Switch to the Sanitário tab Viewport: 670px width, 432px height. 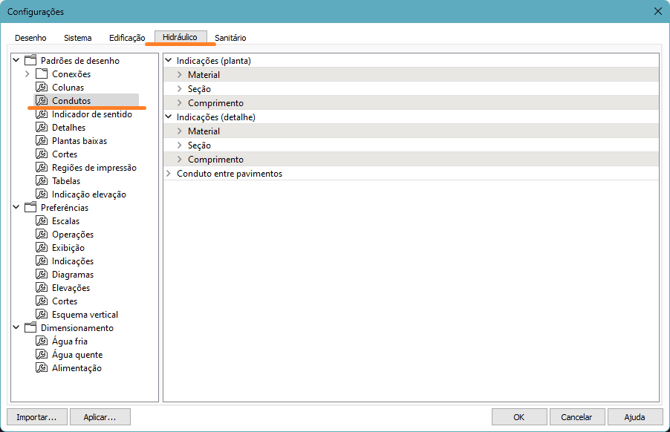click(230, 38)
